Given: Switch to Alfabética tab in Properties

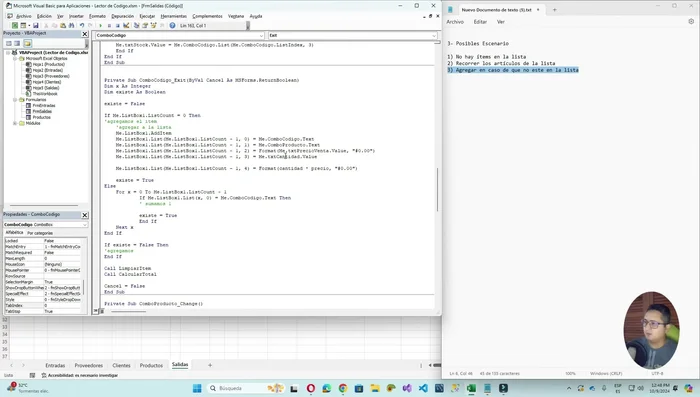Looking at the screenshot, I should [14, 233].
